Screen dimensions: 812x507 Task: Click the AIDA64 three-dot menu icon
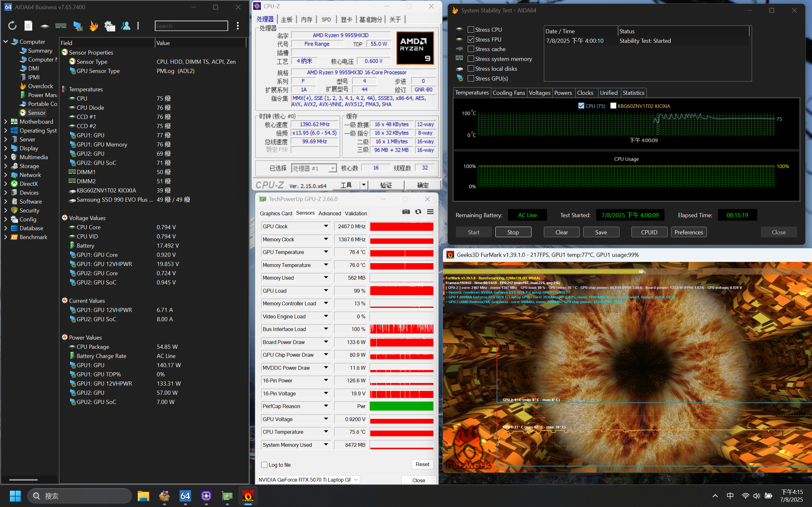238,25
